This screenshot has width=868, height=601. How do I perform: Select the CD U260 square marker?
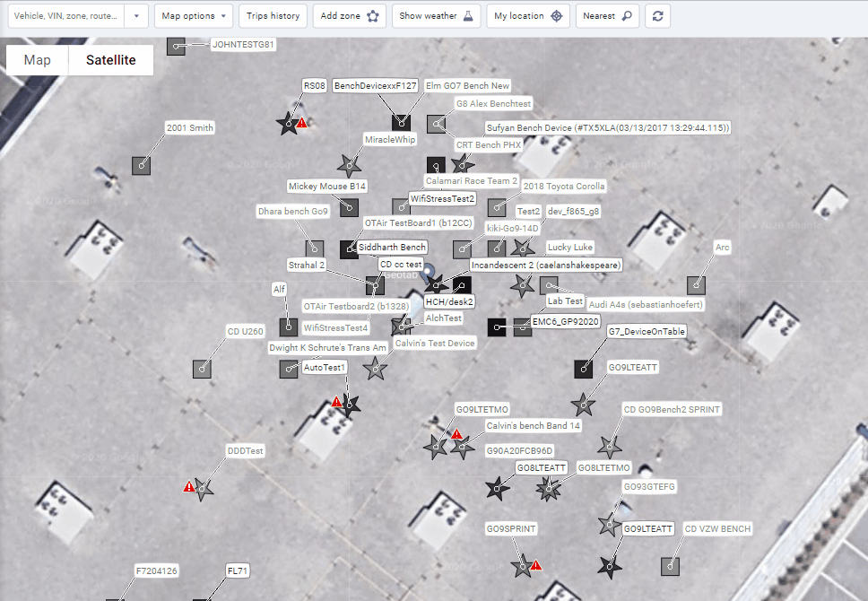click(202, 368)
